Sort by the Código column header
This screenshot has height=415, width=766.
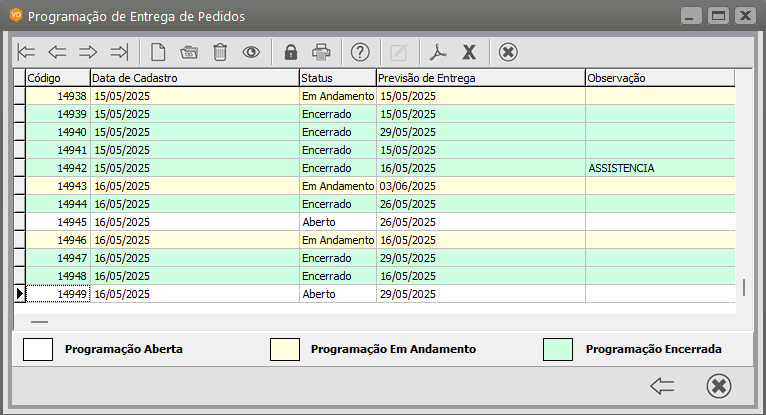57,78
